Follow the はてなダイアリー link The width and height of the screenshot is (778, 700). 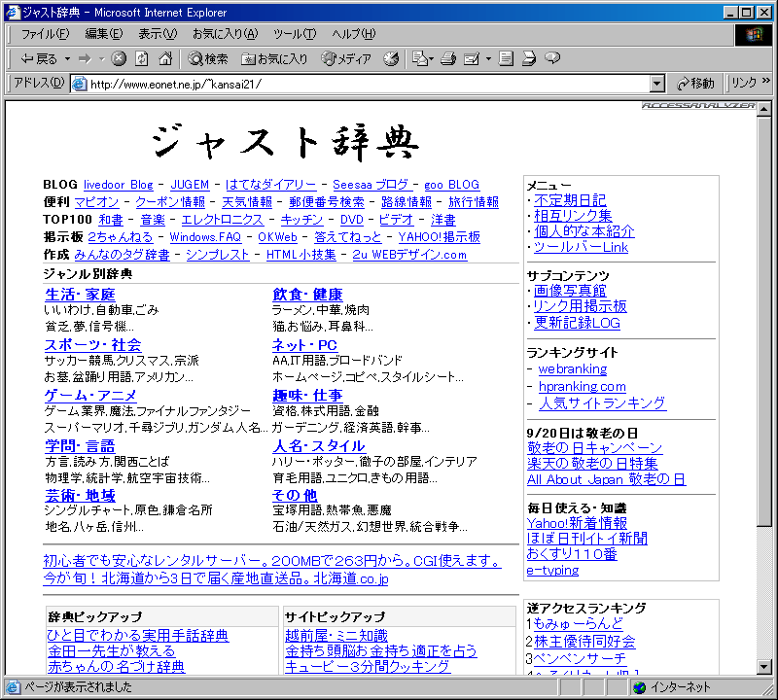271,185
